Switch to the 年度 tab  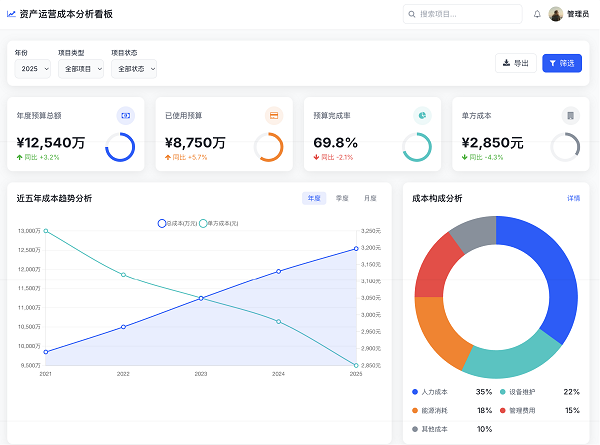coord(314,198)
